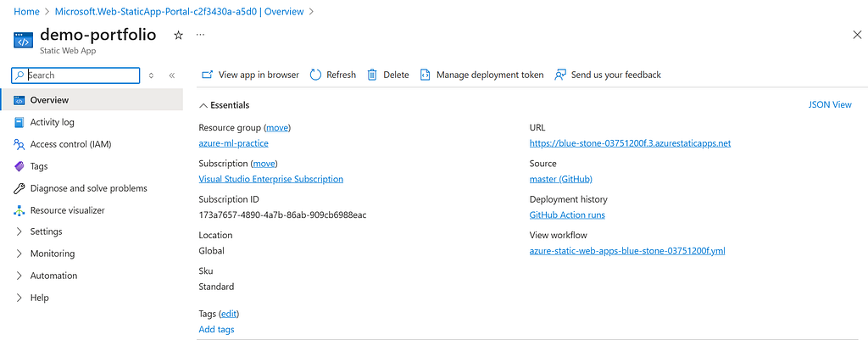
Task: Click the Activity log icon
Action: pyautogui.click(x=19, y=122)
